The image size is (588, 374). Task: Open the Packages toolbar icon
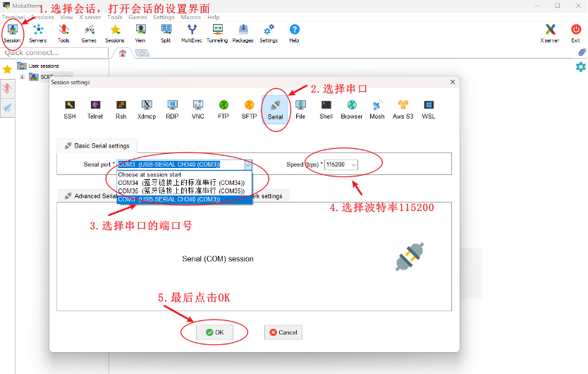point(243,33)
